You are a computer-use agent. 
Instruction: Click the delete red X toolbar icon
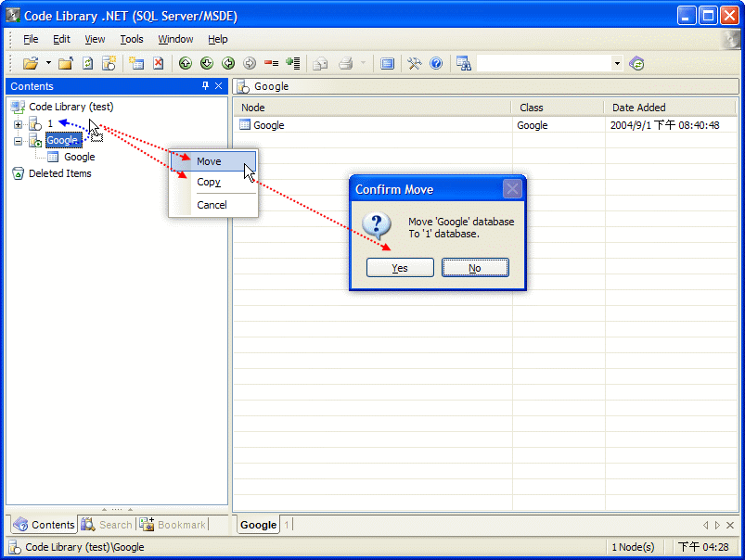(159, 63)
